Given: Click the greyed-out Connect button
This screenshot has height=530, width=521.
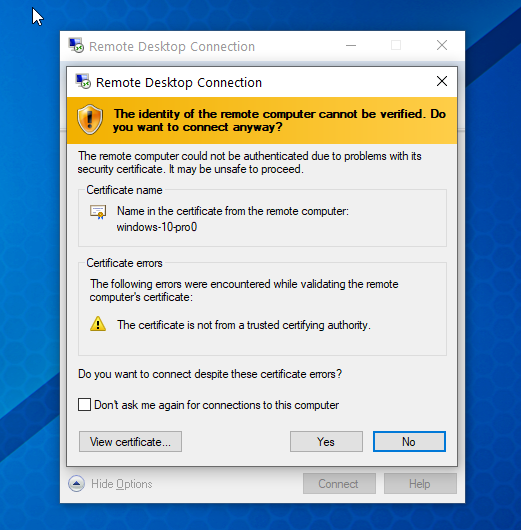Looking at the screenshot, I should click(339, 484).
